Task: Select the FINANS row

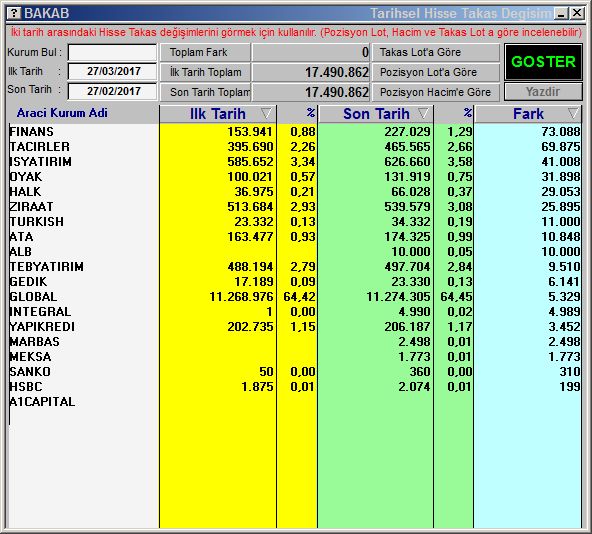Action: 295,131
